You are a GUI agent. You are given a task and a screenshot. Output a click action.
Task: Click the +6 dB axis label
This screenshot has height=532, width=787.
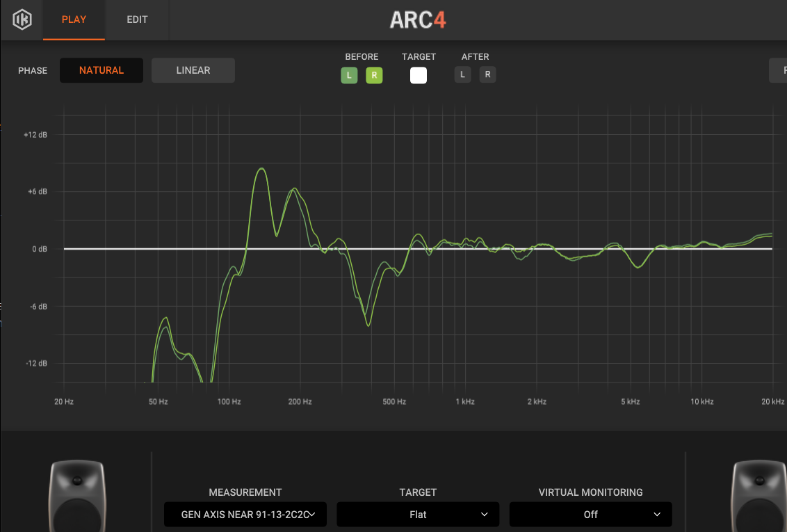click(x=37, y=191)
